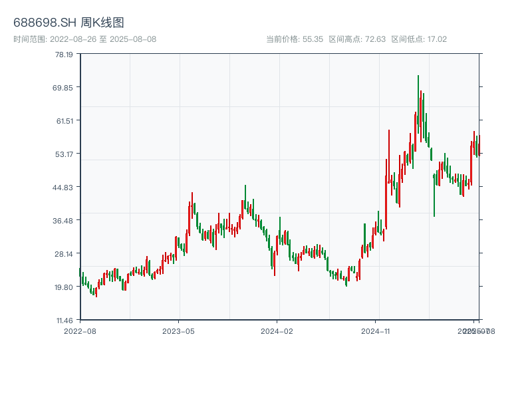Image resolution: width=532 pixels, height=399 pixels.
Task: Click the 19.80 y-axis price label
Action: point(65,287)
